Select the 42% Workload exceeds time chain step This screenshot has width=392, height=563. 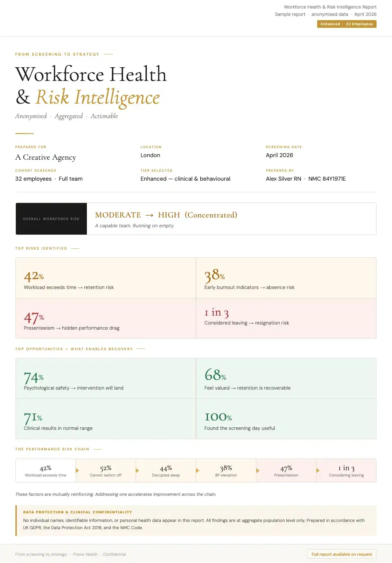click(x=46, y=471)
